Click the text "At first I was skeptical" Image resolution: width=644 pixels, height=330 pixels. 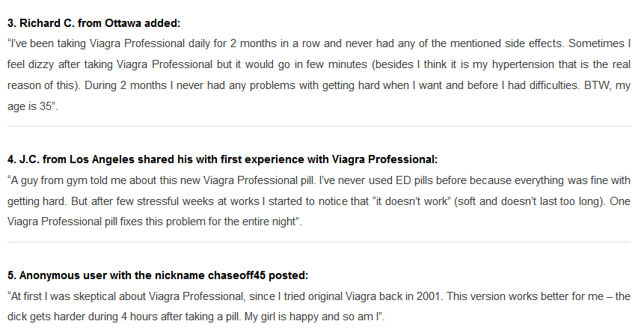click(x=64, y=296)
